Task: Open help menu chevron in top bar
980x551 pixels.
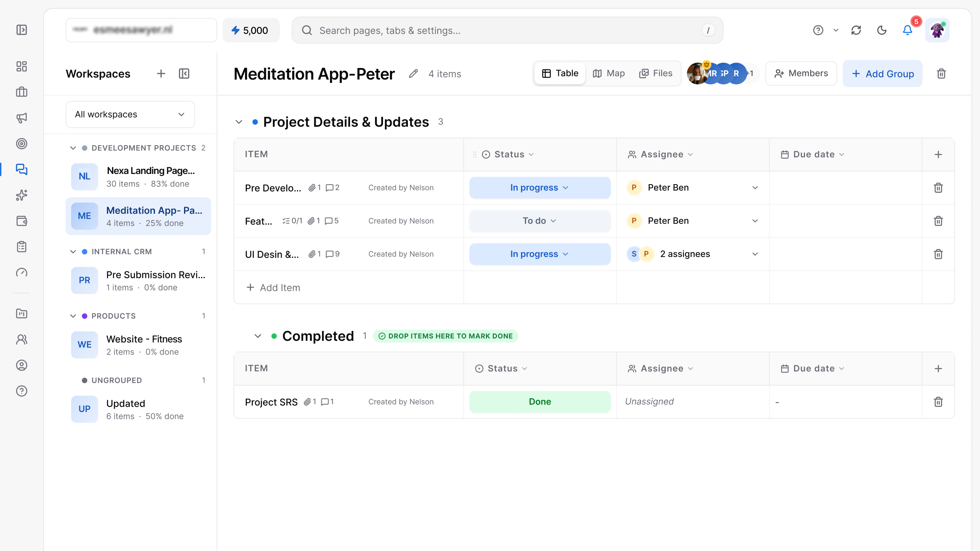Action: pos(836,30)
